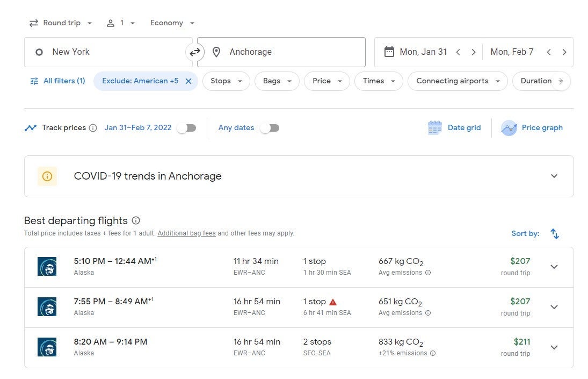
Task: Open the Price graph
Action: pyautogui.click(x=532, y=128)
